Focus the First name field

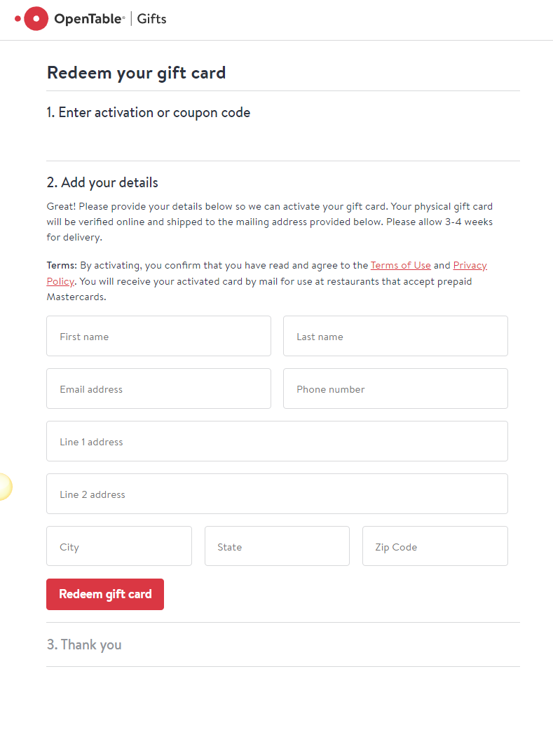pyautogui.click(x=158, y=336)
